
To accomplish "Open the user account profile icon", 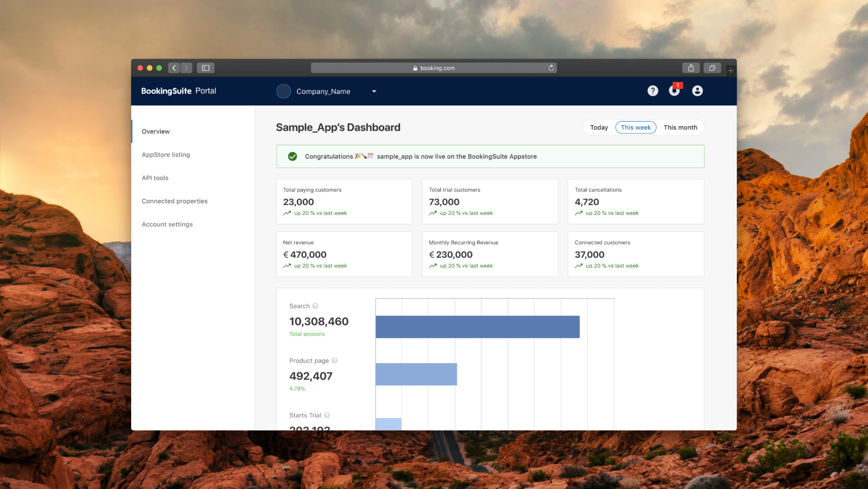I will 697,91.
